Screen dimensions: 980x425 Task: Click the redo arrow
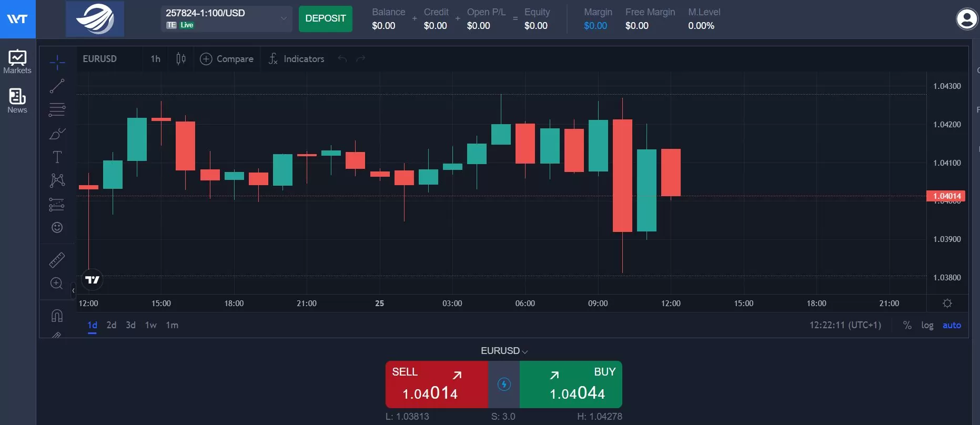click(x=361, y=59)
